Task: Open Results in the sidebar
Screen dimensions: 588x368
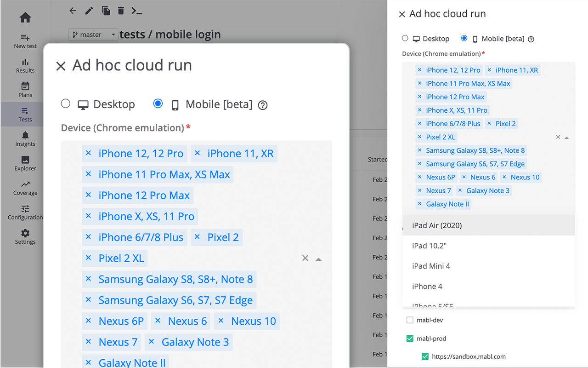Action: [25, 65]
